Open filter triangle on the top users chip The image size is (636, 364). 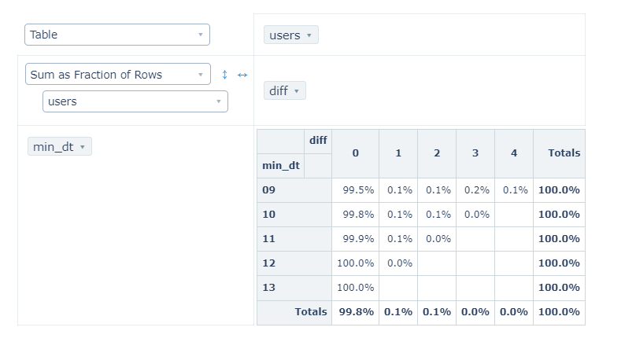[309, 35]
